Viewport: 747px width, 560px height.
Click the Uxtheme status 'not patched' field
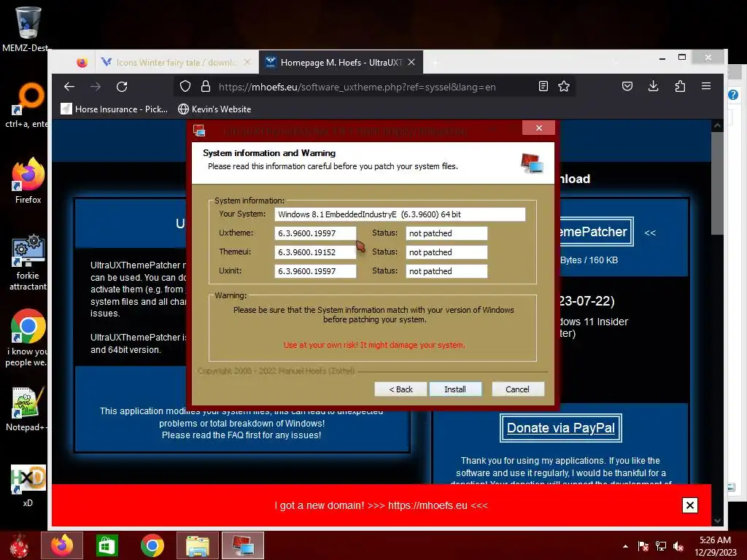point(446,233)
